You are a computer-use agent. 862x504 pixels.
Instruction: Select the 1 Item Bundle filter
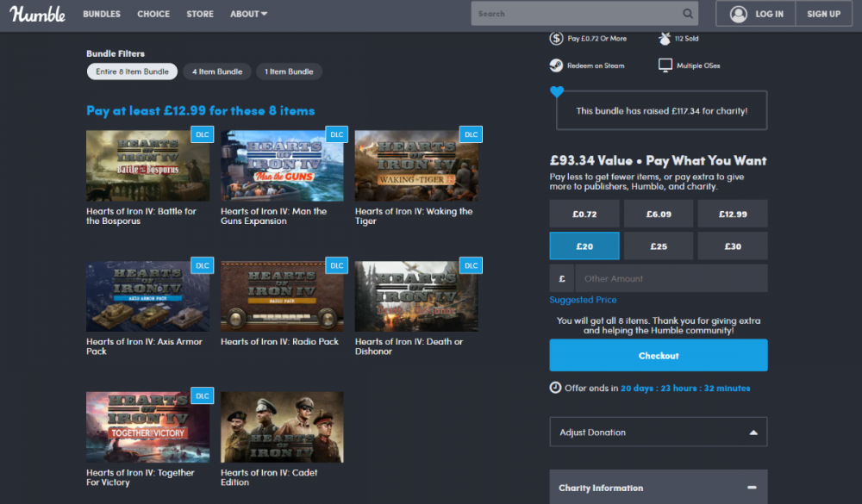click(x=289, y=72)
